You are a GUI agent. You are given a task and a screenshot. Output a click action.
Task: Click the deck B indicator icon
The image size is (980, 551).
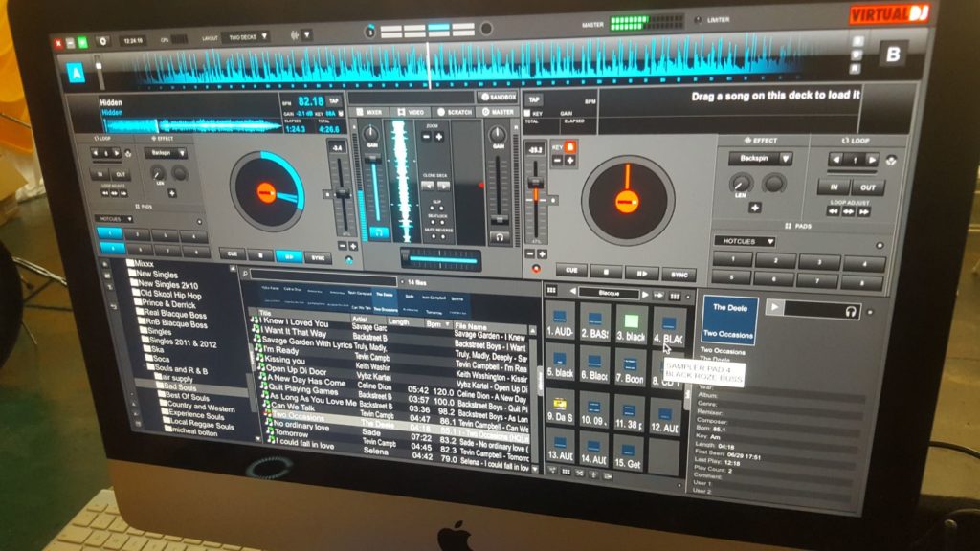point(892,55)
